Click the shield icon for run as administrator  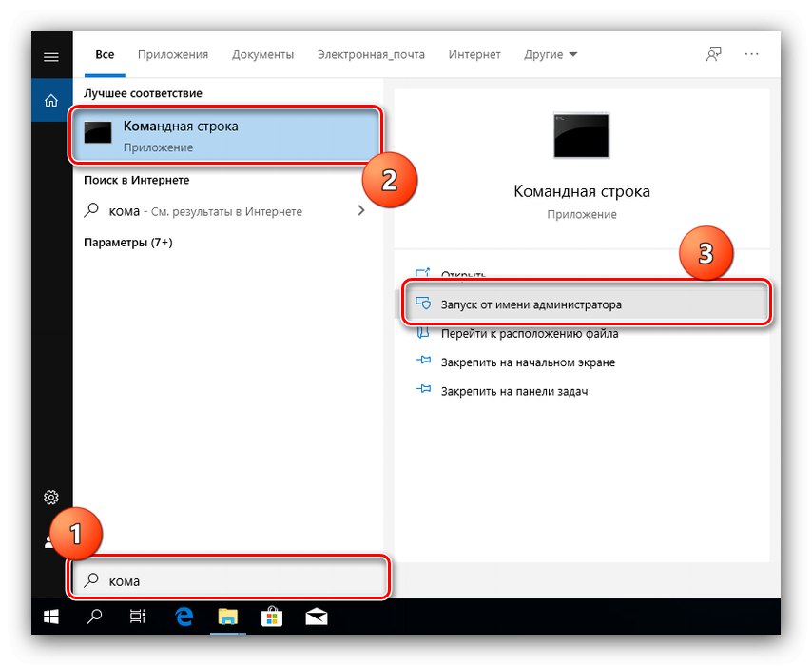(x=424, y=304)
